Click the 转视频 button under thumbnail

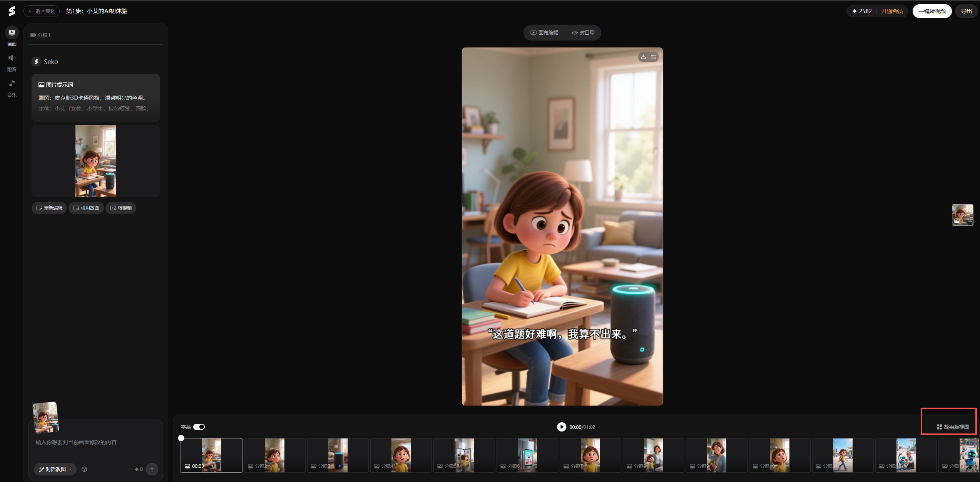(x=121, y=208)
